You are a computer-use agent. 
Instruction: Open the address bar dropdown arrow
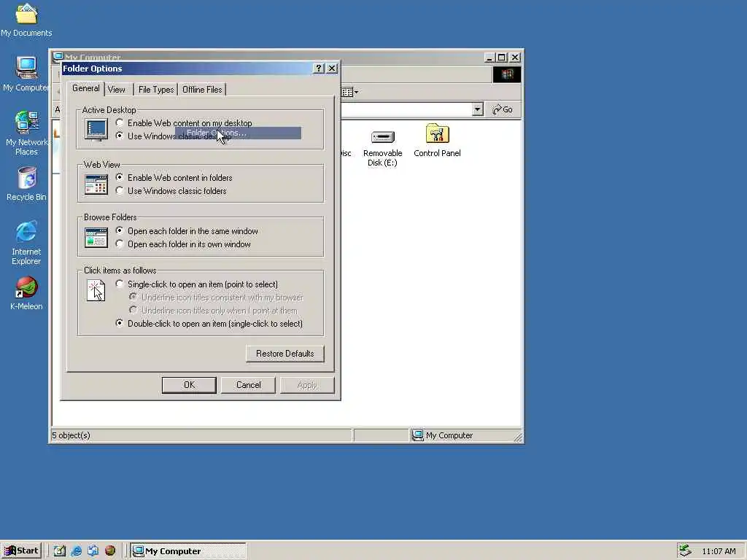(477, 109)
